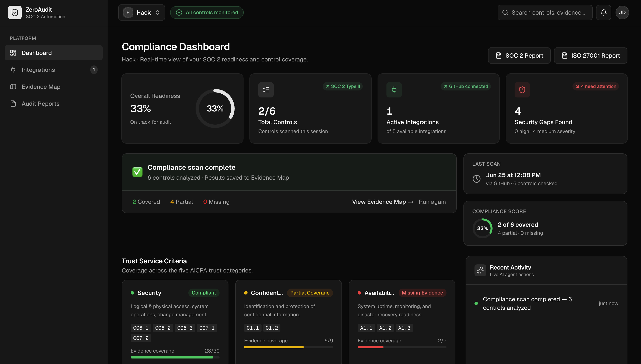The height and width of the screenshot is (364, 641).
Task: Click the plug icon on Active Integrations card
Action: click(394, 90)
